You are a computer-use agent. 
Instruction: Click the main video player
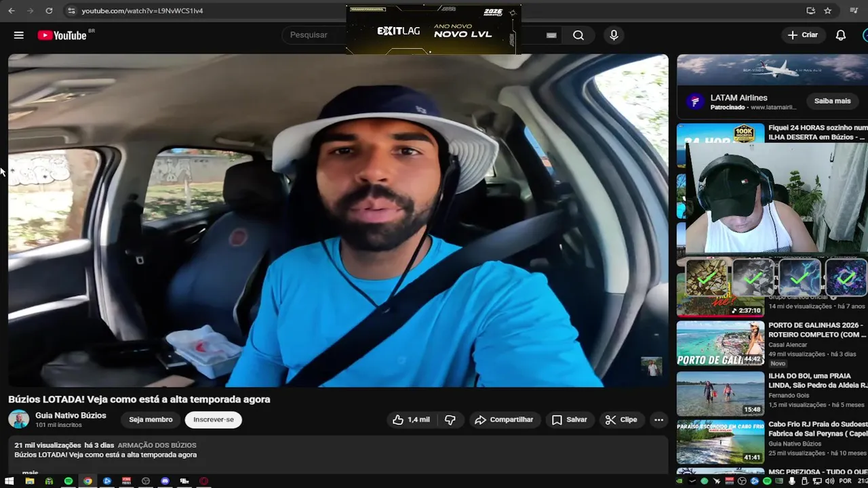[338, 220]
